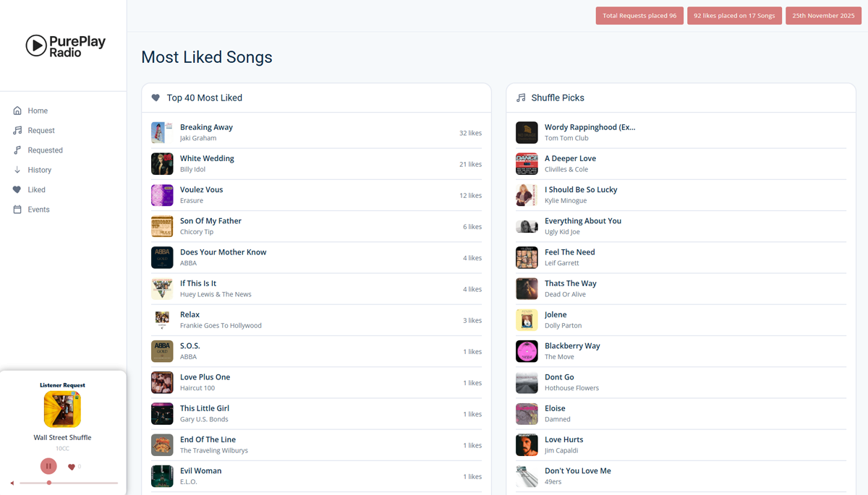
Task: Click the down arrow icon beside History
Action: [17, 170]
